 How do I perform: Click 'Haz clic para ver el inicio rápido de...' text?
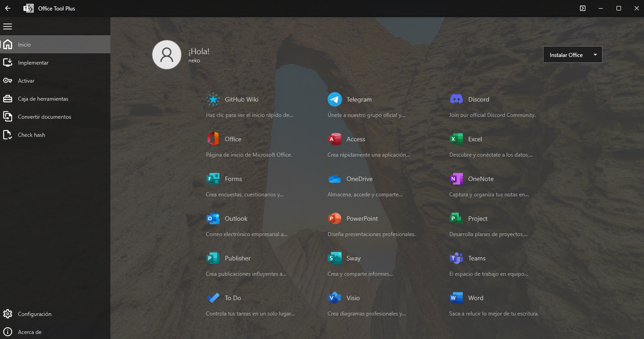pyautogui.click(x=249, y=115)
